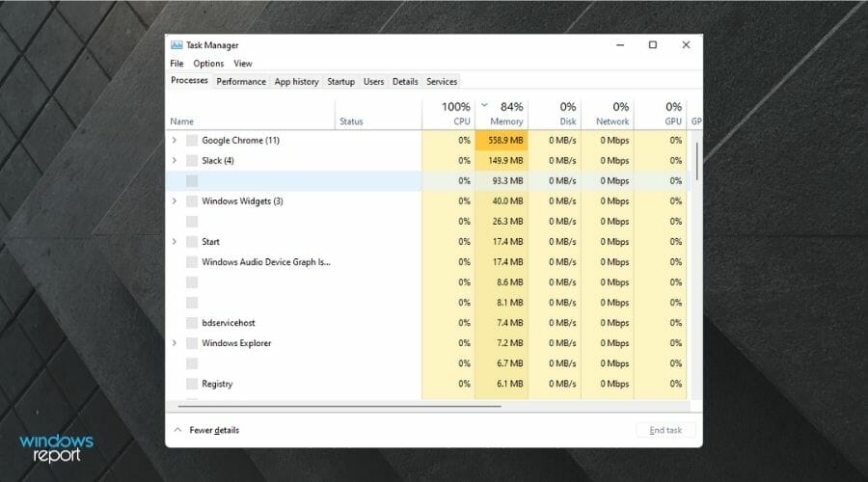
Task: Click the Google Chrome process icon
Action: [192, 141]
